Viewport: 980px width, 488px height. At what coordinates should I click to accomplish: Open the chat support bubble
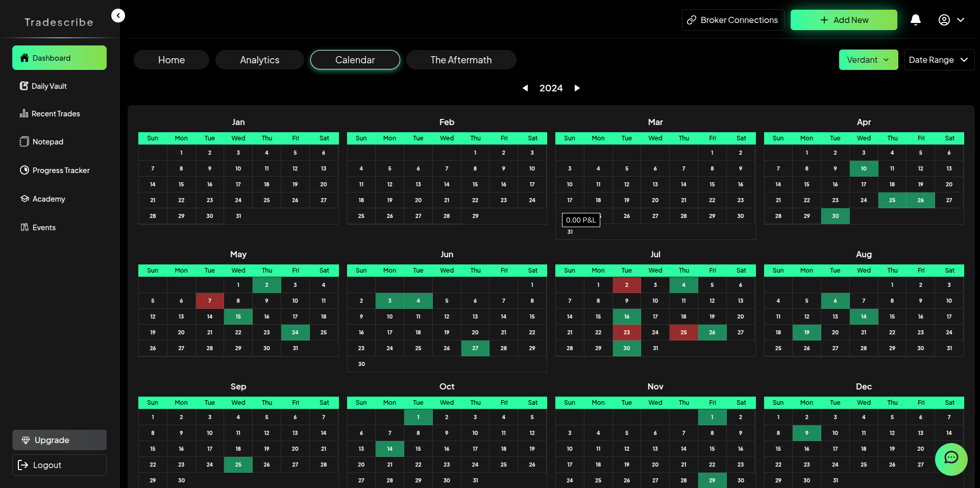[951, 459]
